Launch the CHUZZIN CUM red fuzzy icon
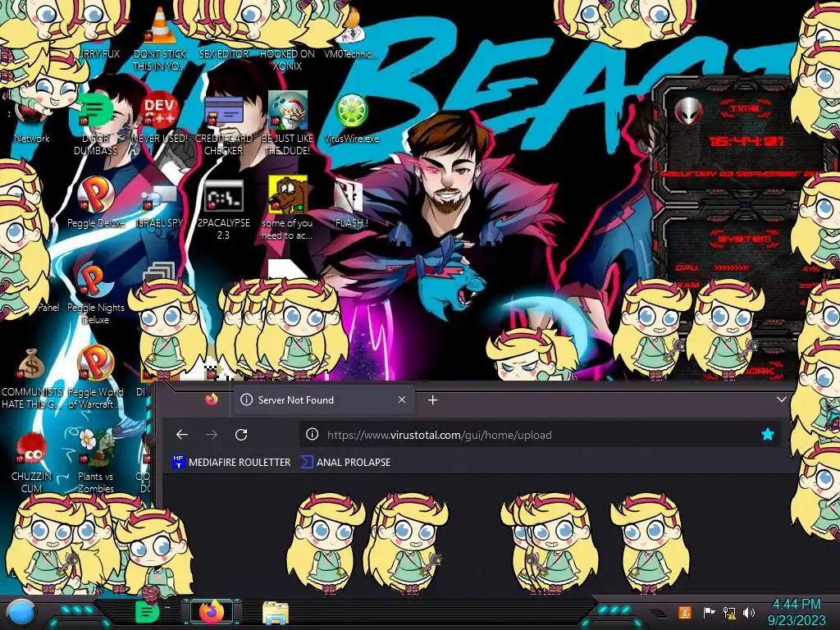840x630 pixels. [x=32, y=463]
